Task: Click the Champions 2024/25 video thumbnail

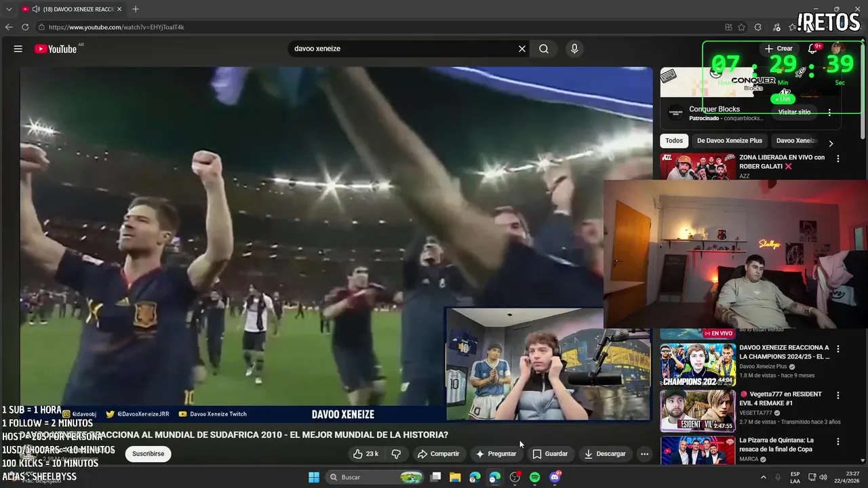Action: tap(698, 365)
